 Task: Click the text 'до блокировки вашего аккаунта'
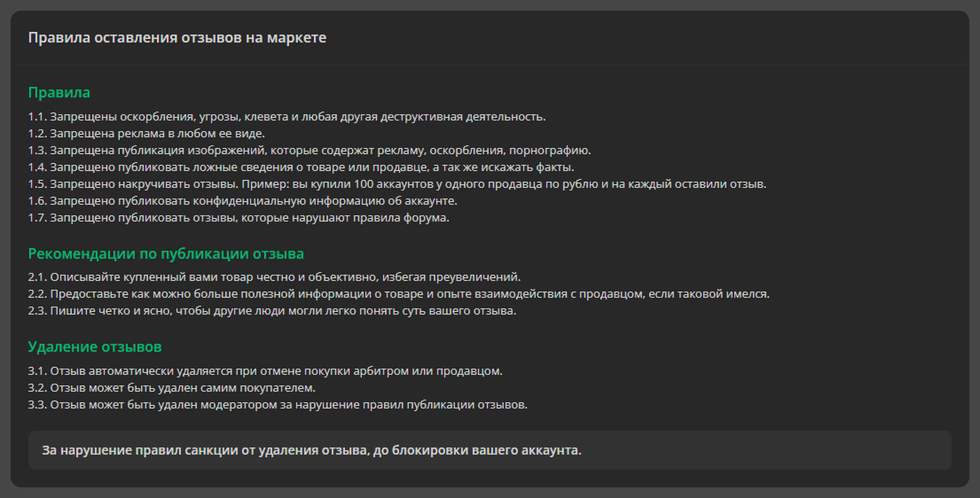[x=477, y=450]
